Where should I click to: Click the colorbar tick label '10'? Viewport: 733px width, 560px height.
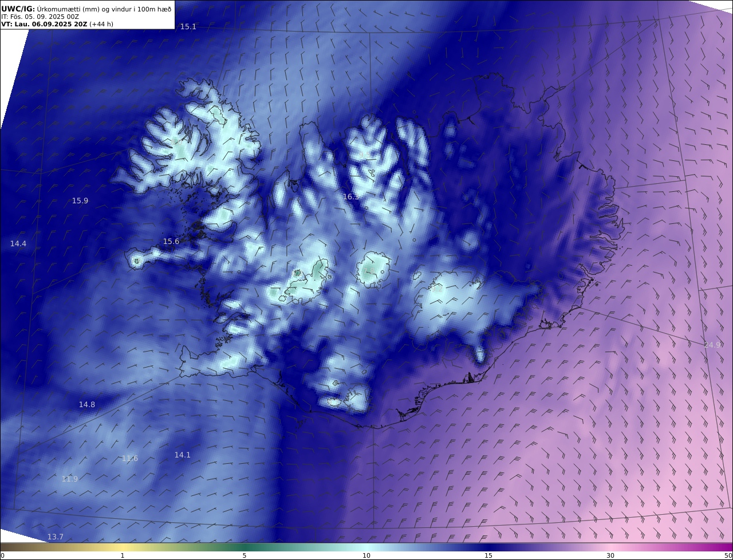click(x=366, y=555)
